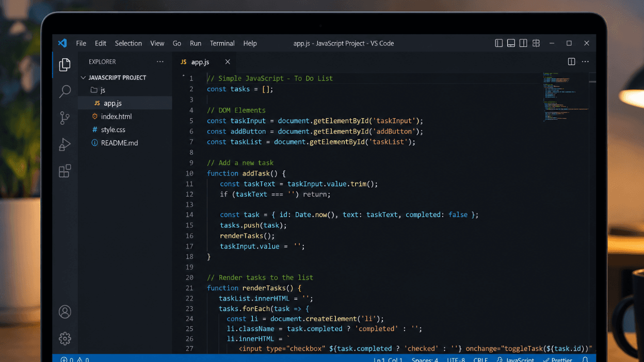The width and height of the screenshot is (644, 362).
Task: Click the EXPLORER panel title
Action: pos(102,62)
